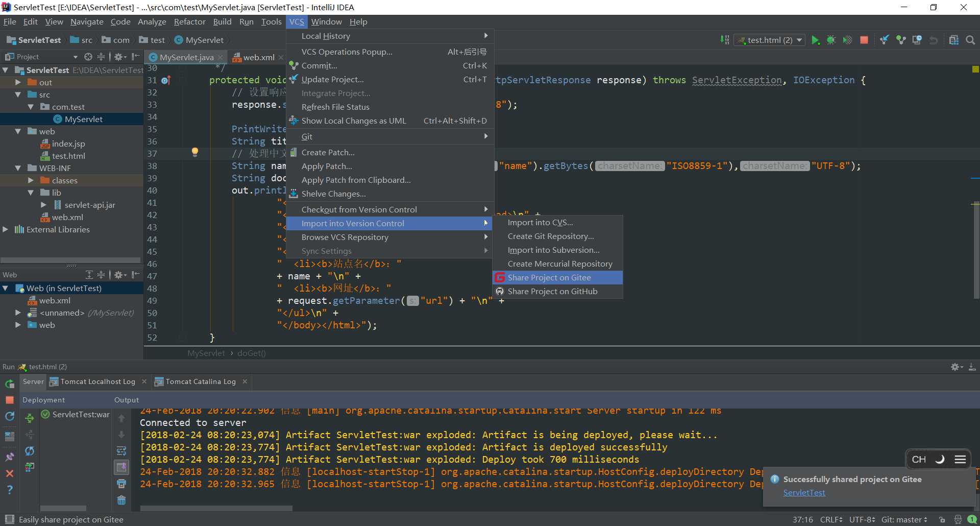
Task: Expand the out folder node
Action: 18,82
